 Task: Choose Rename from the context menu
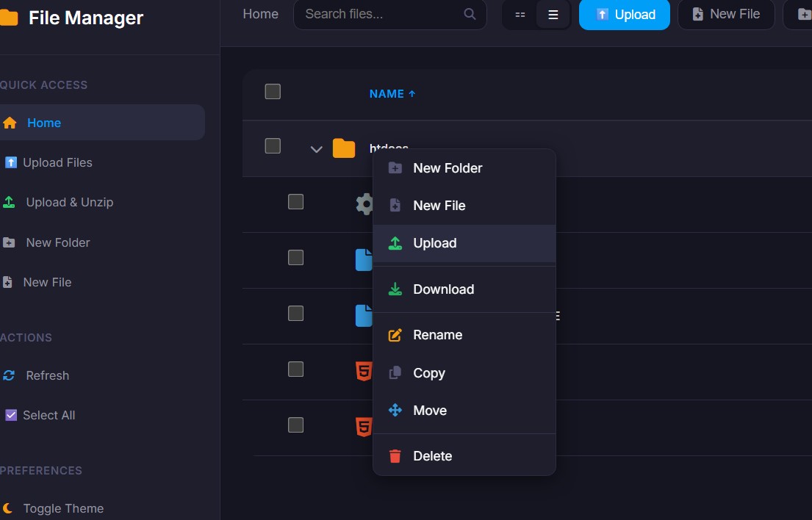pyautogui.click(x=436, y=335)
